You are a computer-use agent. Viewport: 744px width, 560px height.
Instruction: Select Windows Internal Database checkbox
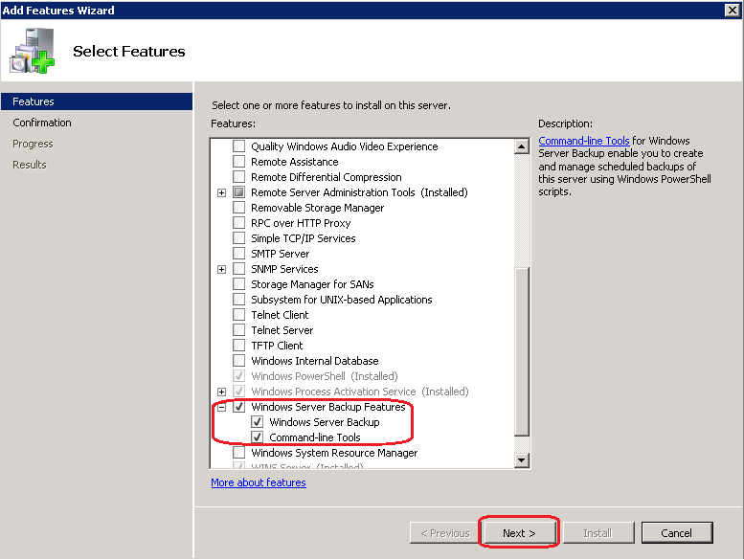[x=238, y=360]
